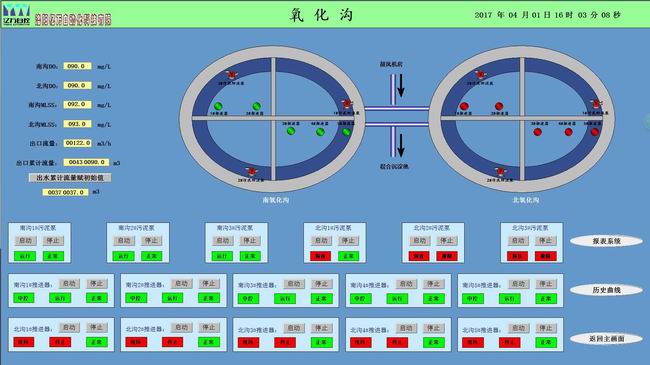Stop 南沟2#污泥泵 using its 停止 button
Image resolution: width=650 pixels, height=365 pixels.
tap(151, 241)
